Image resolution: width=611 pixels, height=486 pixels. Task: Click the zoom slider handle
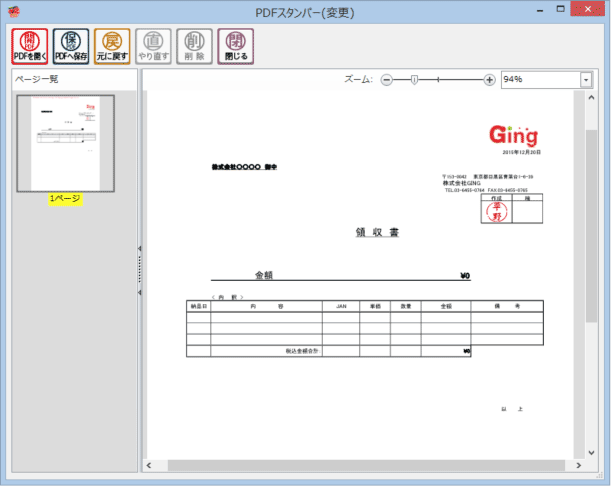click(x=415, y=80)
